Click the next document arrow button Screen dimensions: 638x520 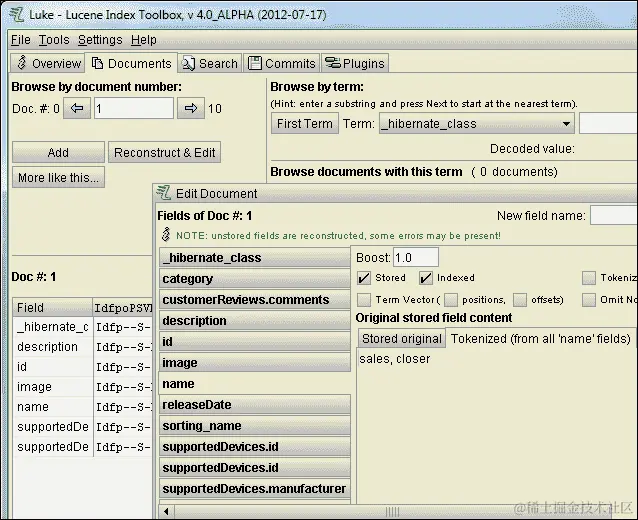[x=190, y=108]
